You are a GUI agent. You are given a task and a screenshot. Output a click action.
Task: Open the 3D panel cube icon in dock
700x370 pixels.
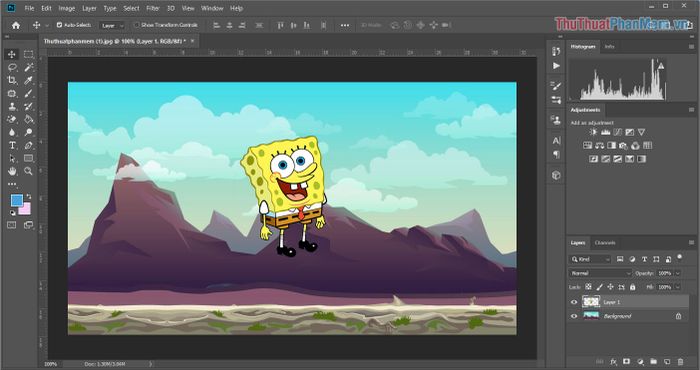pos(556,175)
